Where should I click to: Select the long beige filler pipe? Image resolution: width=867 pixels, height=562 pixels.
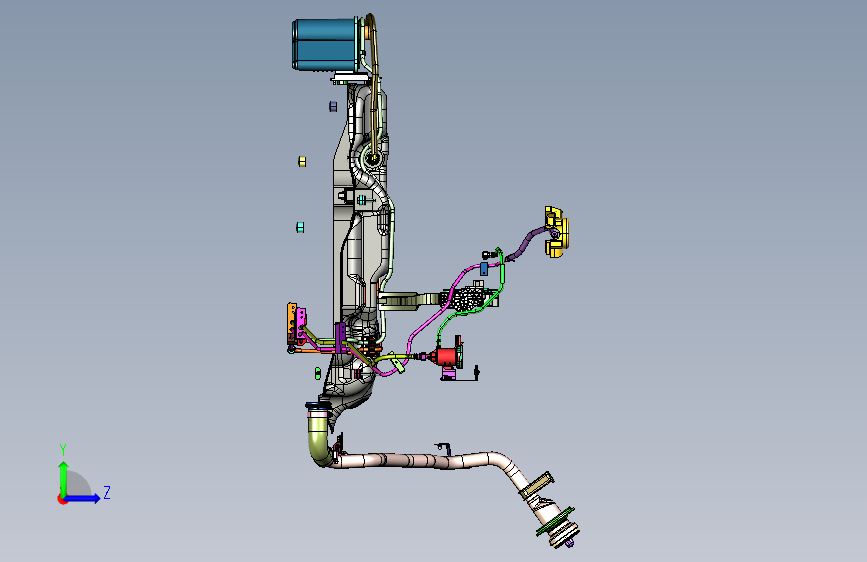(x=420, y=460)
